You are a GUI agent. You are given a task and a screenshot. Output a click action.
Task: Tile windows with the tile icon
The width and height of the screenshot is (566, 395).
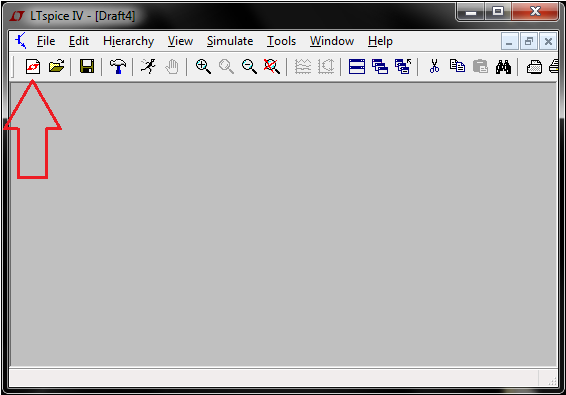357,67
